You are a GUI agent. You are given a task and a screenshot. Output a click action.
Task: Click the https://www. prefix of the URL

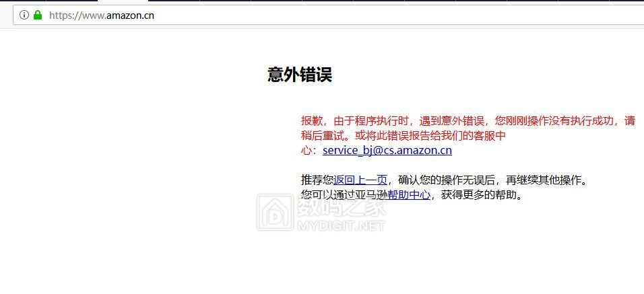tap(77, 15)
